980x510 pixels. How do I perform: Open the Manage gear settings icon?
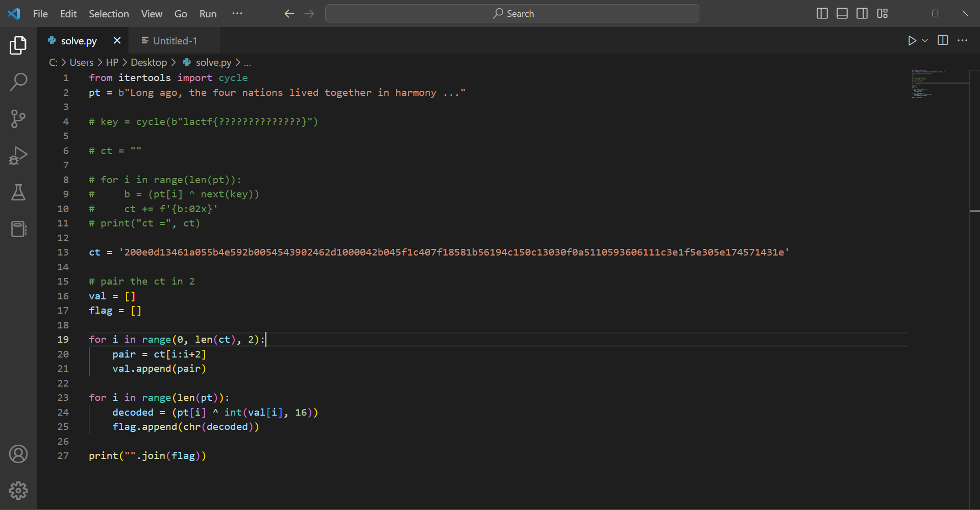tap(18, 491)
